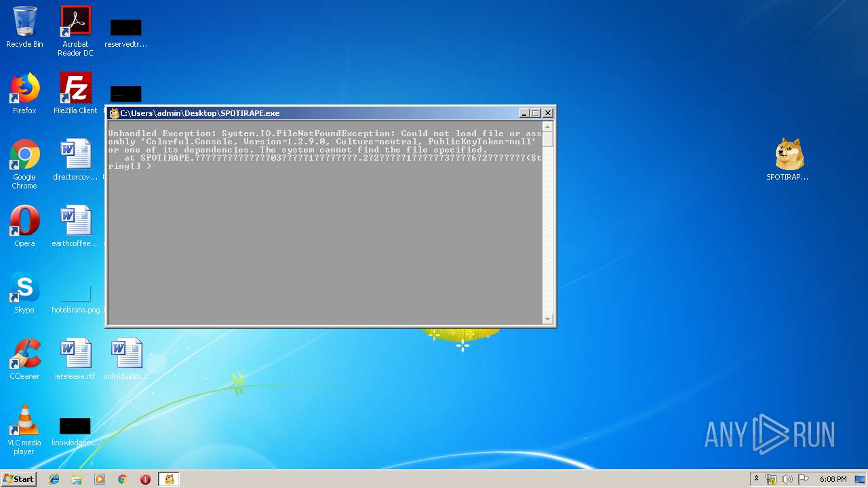Open Internet Explorer from taskbar
The height and width of the screenshot is (488, 868).
click(x=54, y=479)
